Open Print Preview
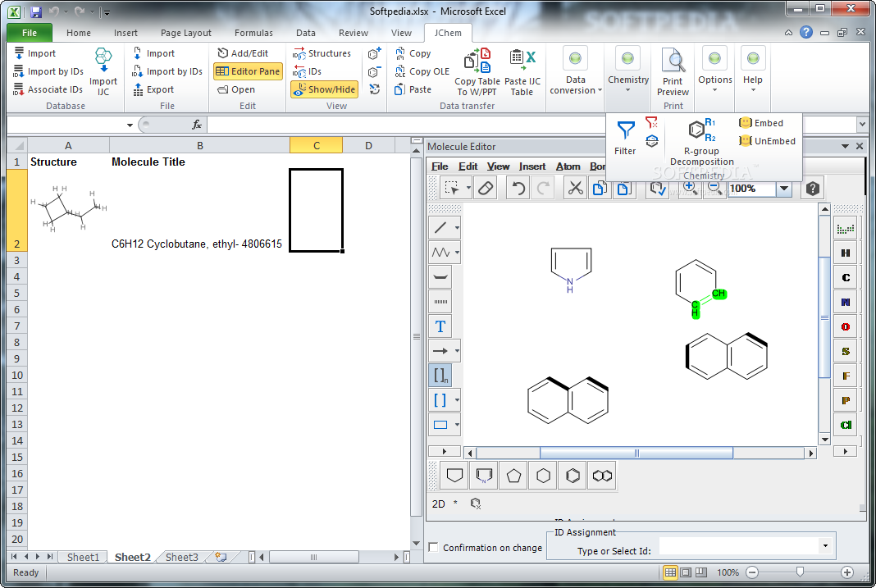 [673, 71]
